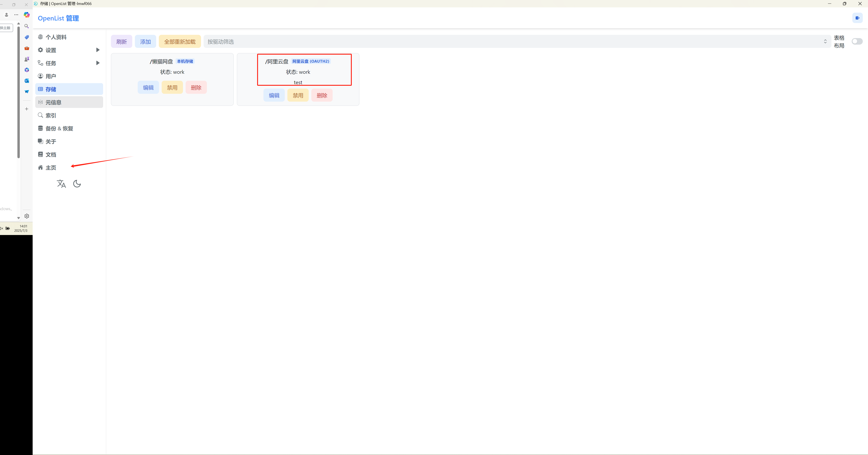The width and height of the screenshot is (868, 455).
Task: Open Edge sidebar settings gear
Action: click(x=27, y=216)
